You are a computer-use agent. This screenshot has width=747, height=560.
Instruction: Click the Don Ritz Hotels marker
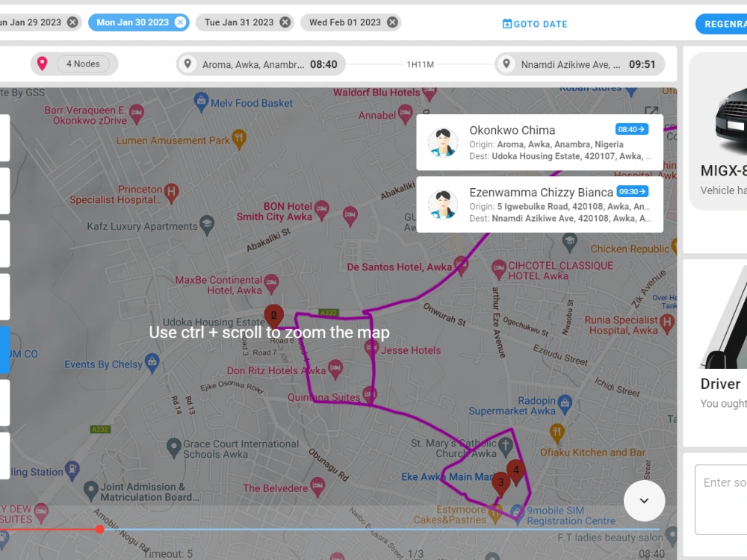(335, 369)
